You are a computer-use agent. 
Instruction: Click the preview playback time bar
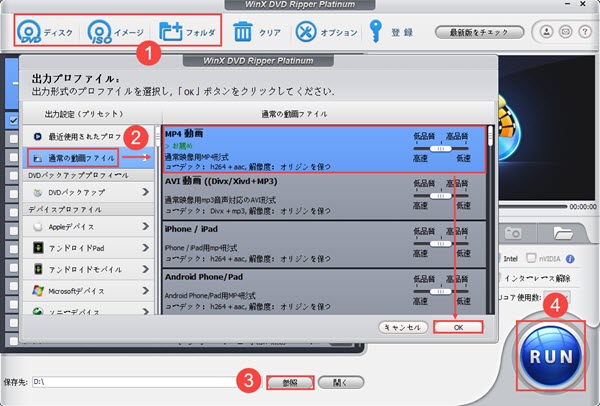(532, 207)
